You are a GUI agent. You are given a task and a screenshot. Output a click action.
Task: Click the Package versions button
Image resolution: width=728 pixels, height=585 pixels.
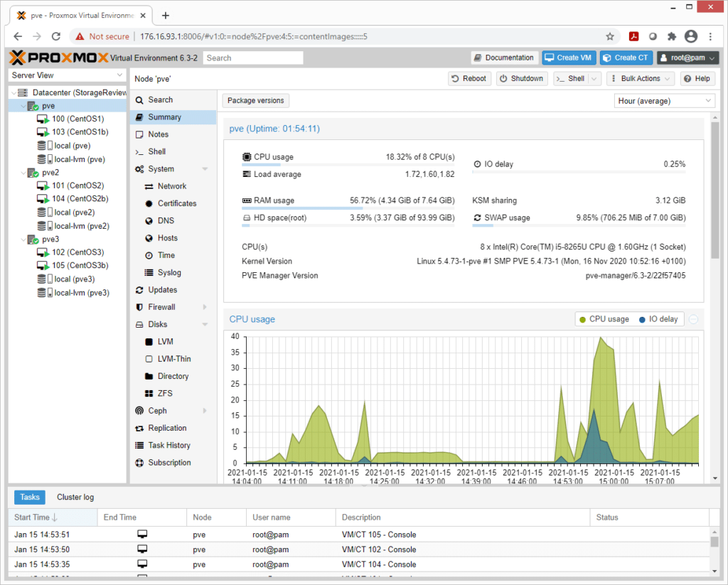256,101
